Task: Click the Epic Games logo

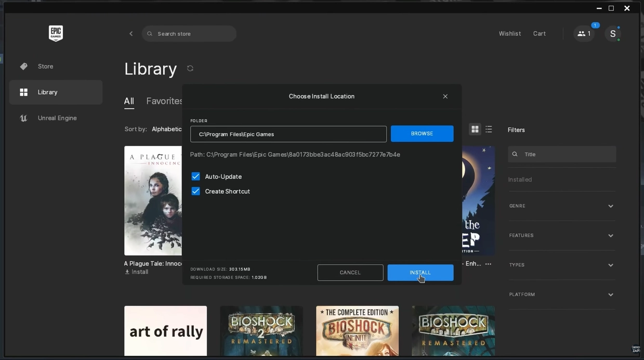Action: pos(56,33)
